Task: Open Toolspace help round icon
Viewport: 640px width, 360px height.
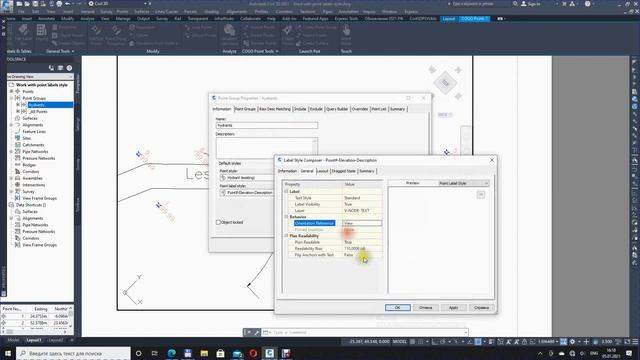Action: click(69, 68)
